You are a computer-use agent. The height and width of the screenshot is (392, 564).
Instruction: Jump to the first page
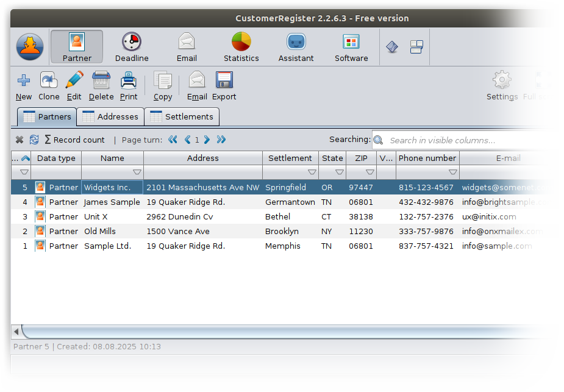tap(173, 140)
